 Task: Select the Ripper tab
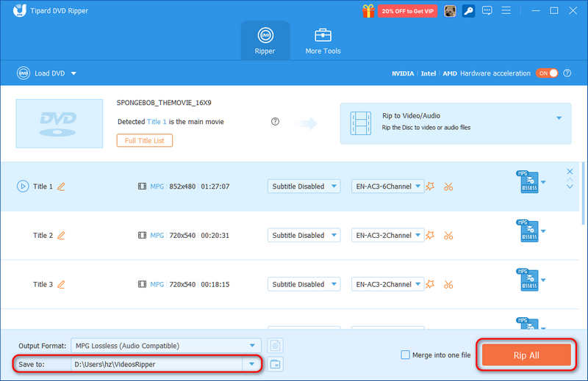coord(265,41)
